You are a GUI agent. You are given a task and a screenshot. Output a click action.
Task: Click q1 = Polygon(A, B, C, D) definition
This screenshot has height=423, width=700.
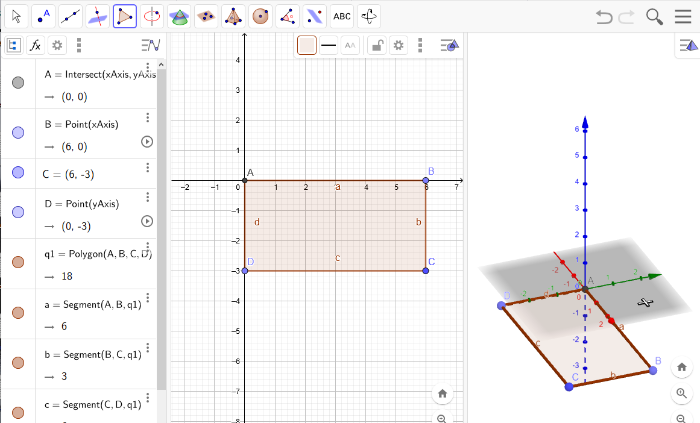[98, 254]
